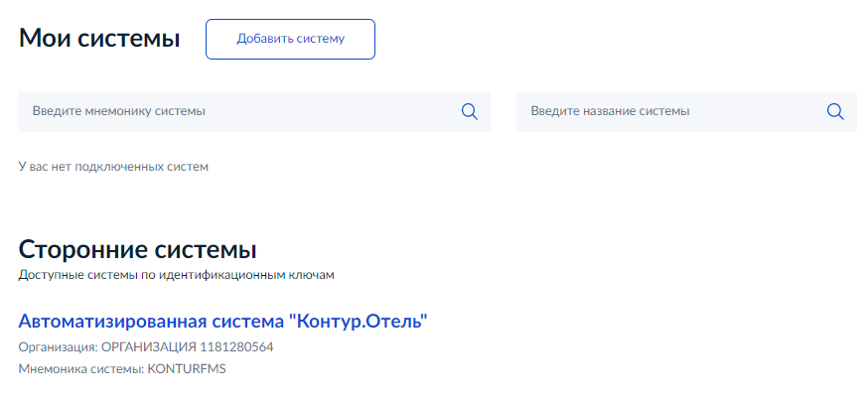
Task: Click the word ОРГАНИЗАЦИЯ in uppercase
Action: (149, 347)
